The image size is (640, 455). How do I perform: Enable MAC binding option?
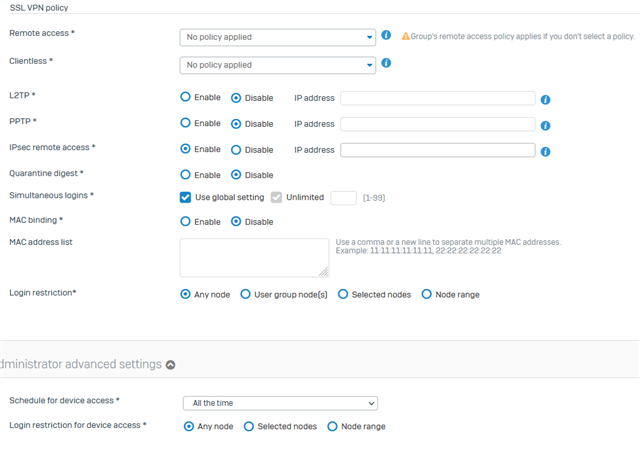click(x=186, y=221)
